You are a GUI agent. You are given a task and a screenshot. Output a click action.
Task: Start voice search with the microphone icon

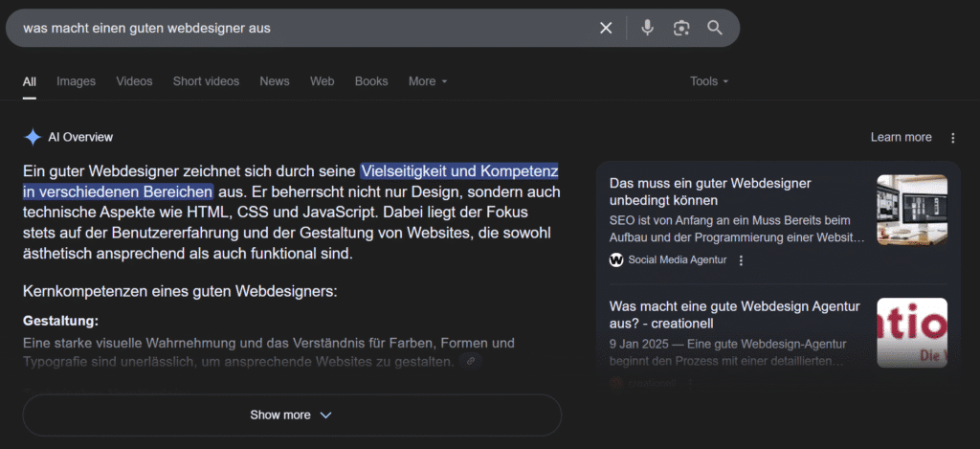click(648, 28)
